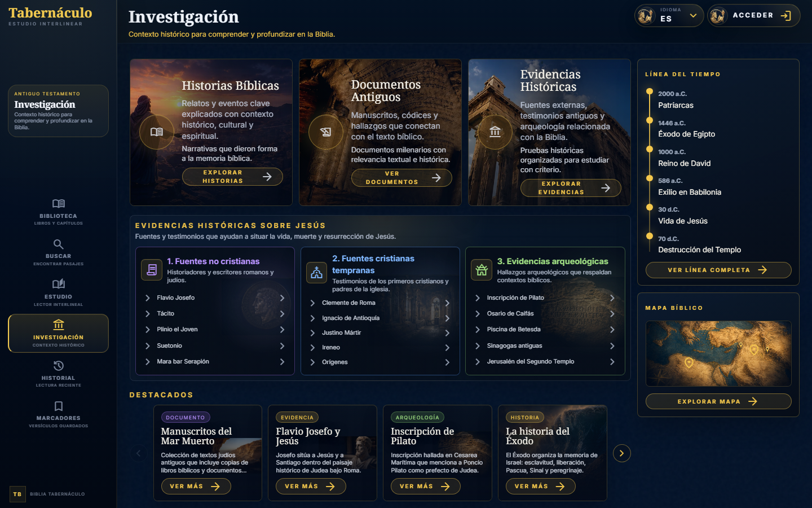
Task: Click the TB logo badge at sidebar bottom
Action: point(17,494)
